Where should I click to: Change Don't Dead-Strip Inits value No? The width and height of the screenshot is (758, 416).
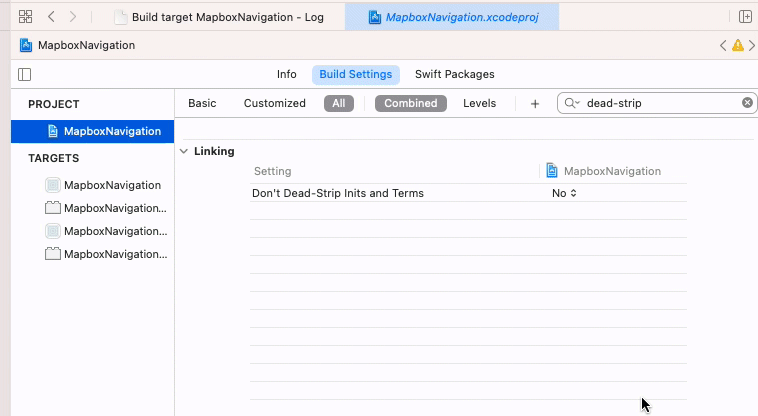564,193
